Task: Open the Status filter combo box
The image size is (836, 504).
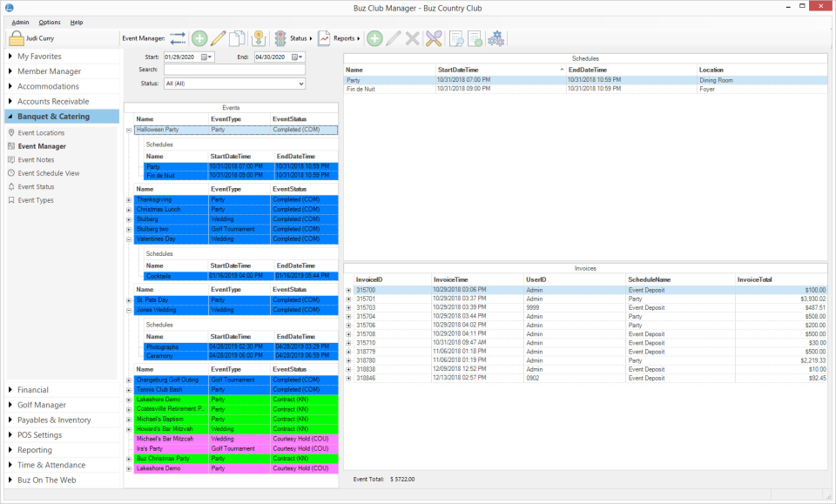Action: 234,84
